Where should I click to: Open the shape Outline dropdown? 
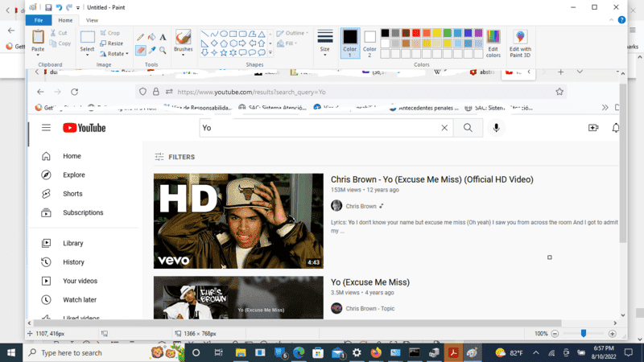307,33
